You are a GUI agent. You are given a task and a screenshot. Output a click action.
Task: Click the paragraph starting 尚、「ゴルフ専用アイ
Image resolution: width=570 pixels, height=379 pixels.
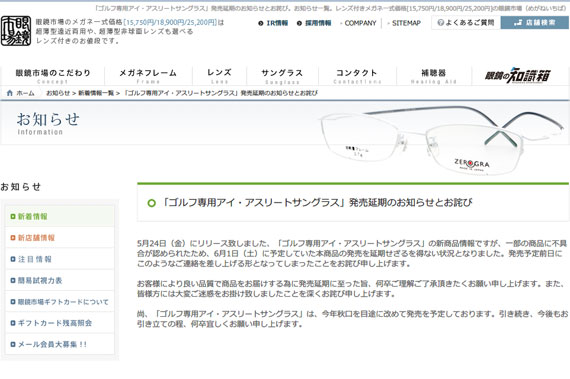[x=352, y=319]
